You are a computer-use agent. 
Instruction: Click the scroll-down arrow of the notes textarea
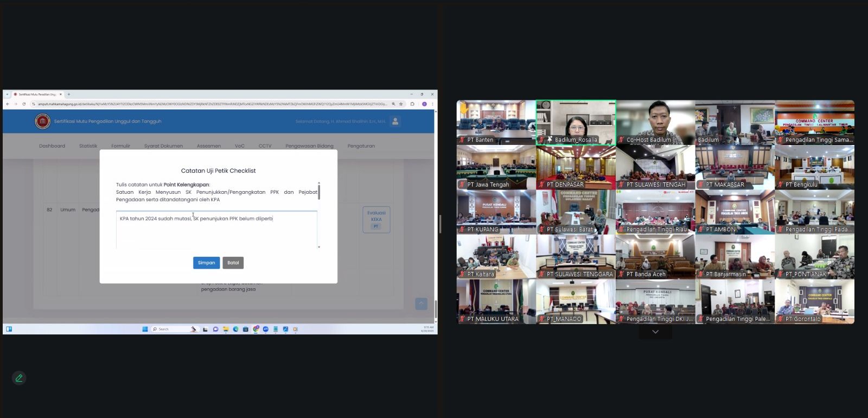point(319,247)
